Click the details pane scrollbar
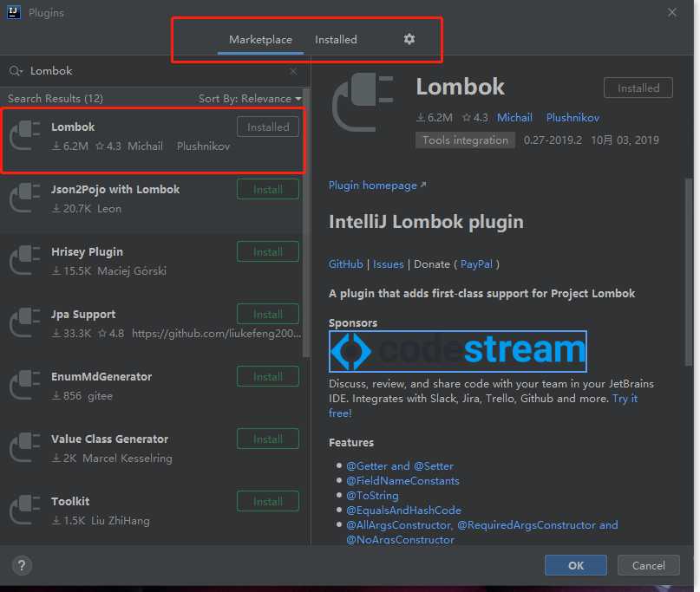The height and width of the screenshot is (592, 700). click(689, 272)
